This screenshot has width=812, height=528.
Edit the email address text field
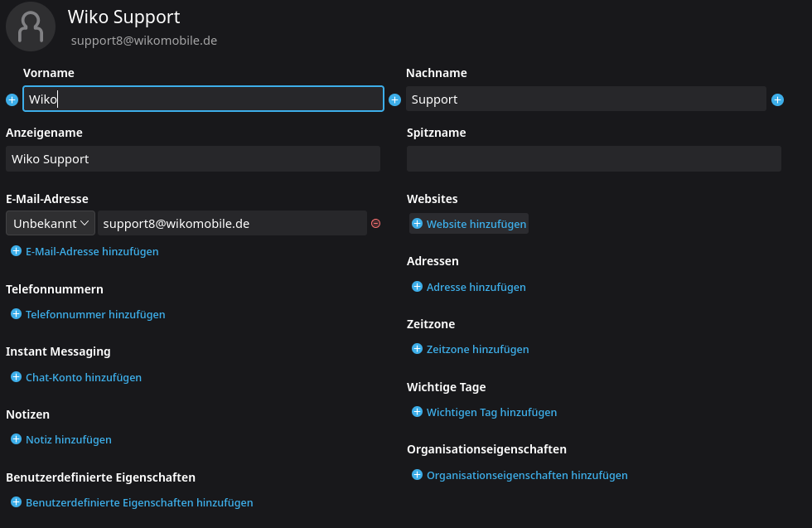coord(232,223)
